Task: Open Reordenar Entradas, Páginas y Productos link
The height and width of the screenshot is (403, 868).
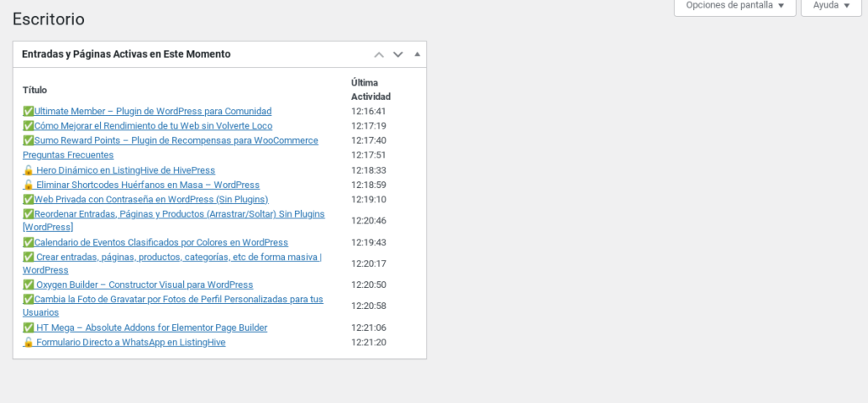Action: click(x=174, y=221)
